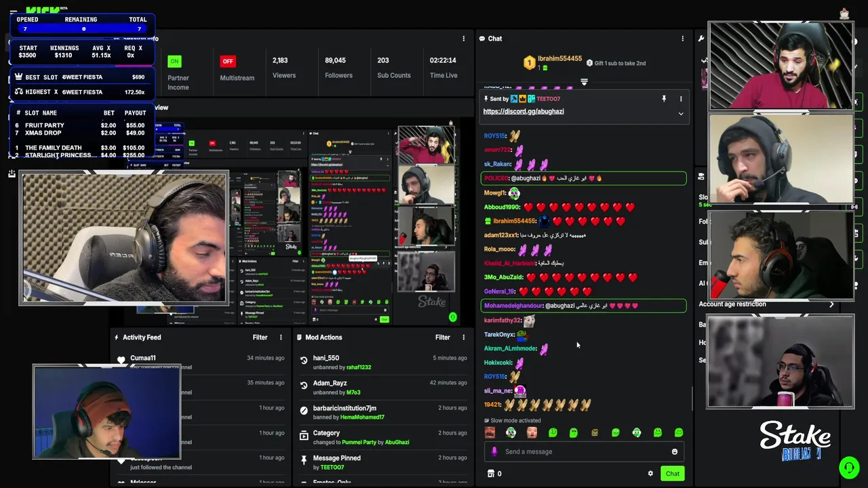Open moderator HemaMohamed17 profile link
The width and height of the screenshot is (868, 488).
point(362,418)
